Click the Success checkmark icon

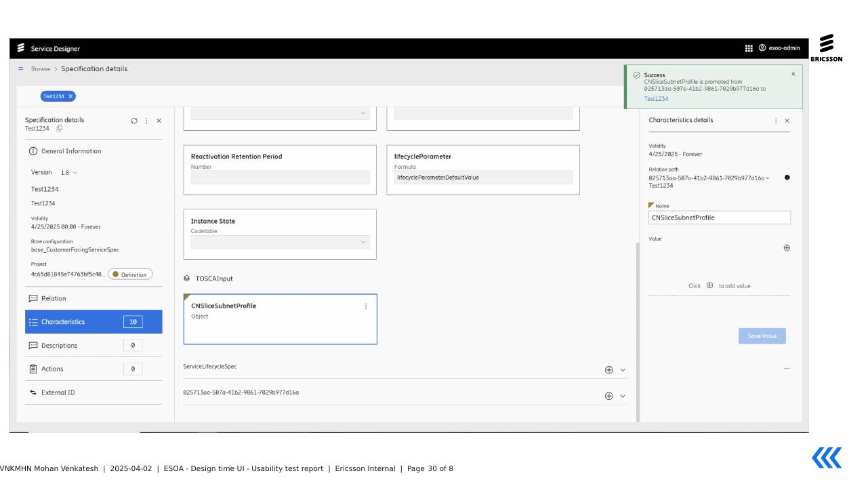pyautogui.click(x=636, y=75)
